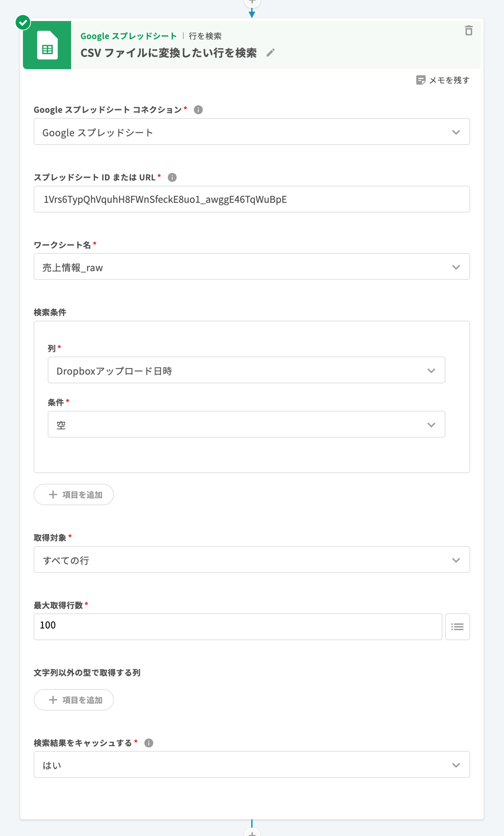504x836 pixels.
Task: Click the trash icon to delete step
Action: pyautogui.click(x=468, y=31)
